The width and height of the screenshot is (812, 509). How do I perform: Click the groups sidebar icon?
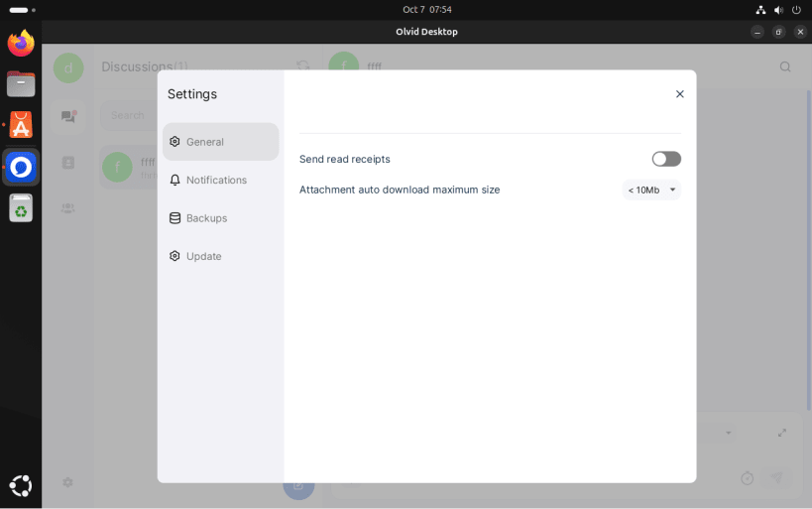pos(67,208)
